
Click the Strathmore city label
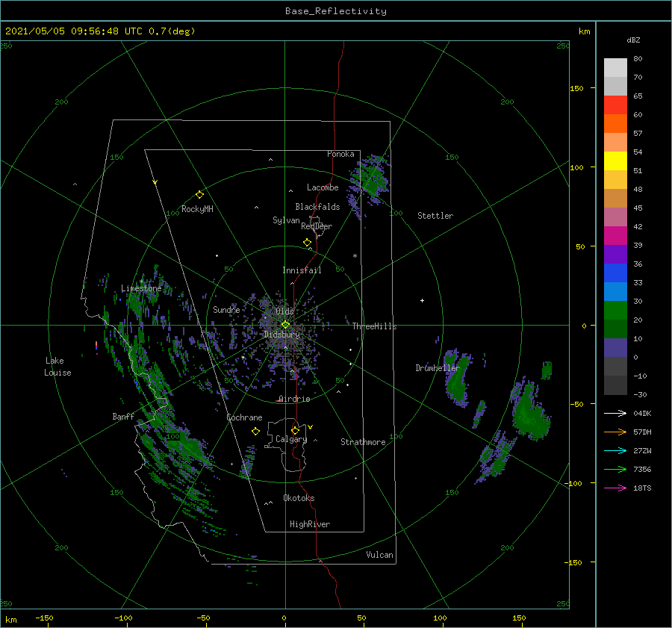[x=363, y=442]
